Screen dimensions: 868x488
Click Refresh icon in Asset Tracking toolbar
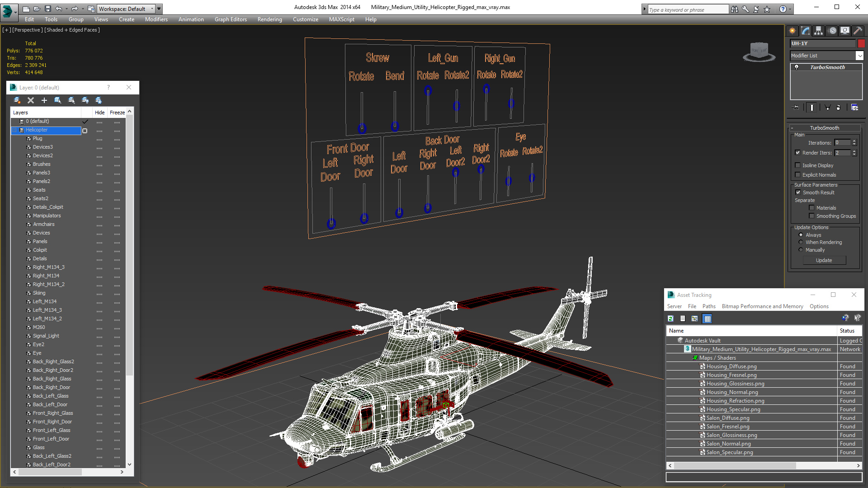pos(670,319)
